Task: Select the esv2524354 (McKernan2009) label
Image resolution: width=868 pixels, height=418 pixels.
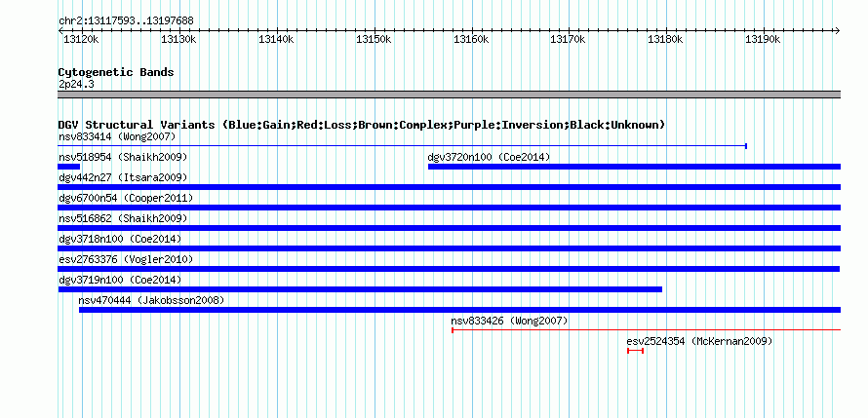Action: (699, 341)
